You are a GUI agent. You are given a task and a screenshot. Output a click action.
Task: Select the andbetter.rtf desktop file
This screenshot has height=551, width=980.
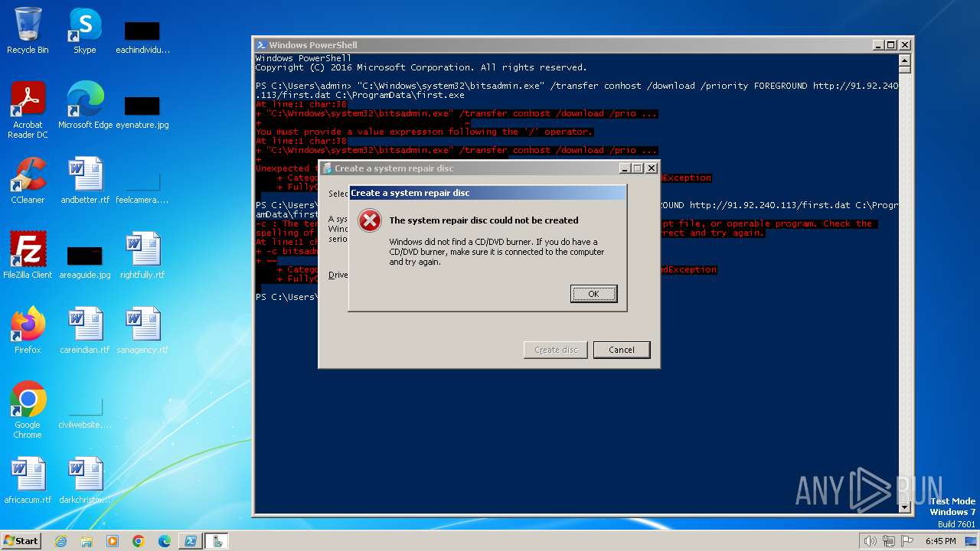click(x=85, y=181)
